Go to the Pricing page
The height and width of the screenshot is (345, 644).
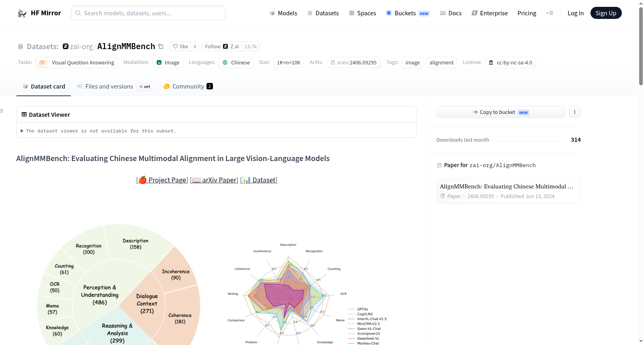527,13
